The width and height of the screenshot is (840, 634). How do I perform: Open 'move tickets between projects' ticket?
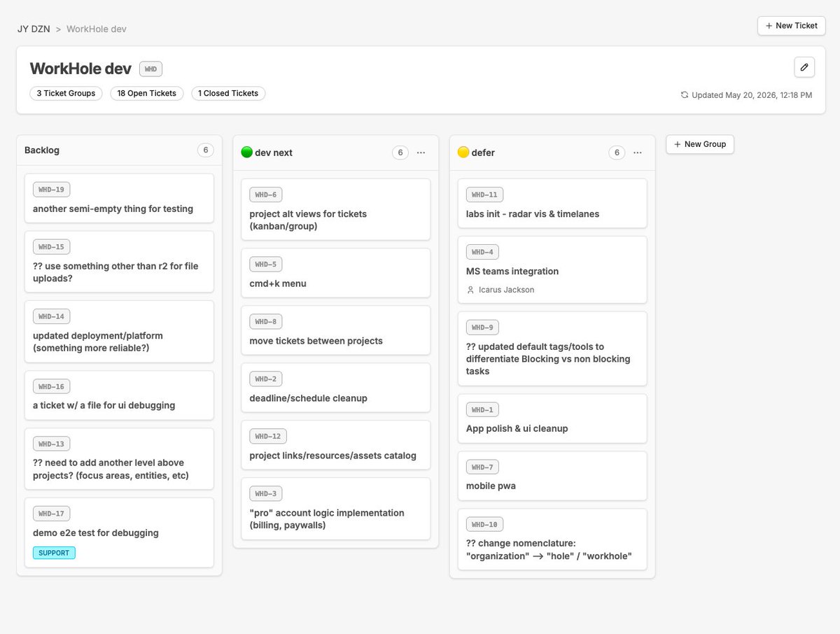click(x=335, y=330)
